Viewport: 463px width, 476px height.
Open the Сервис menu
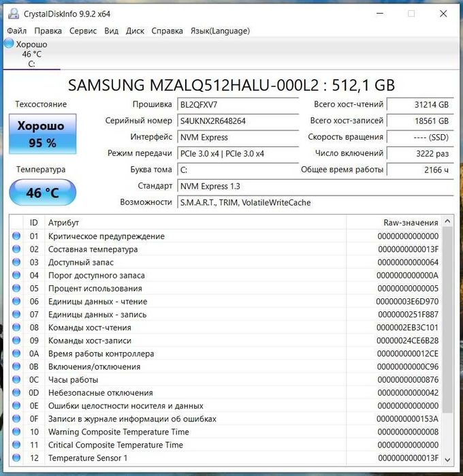(x=83, y=31)
